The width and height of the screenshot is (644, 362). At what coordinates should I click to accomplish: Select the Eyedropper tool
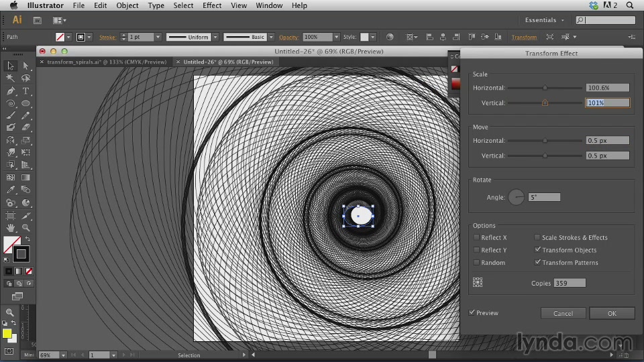pyautogui.click(x=10, y=190)
